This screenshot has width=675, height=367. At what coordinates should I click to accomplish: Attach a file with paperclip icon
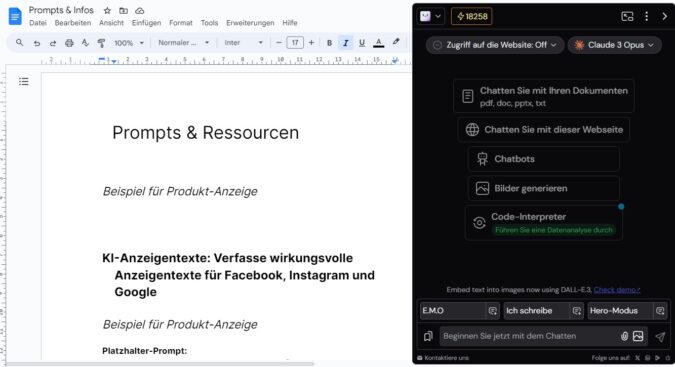(x=624, y=336)
